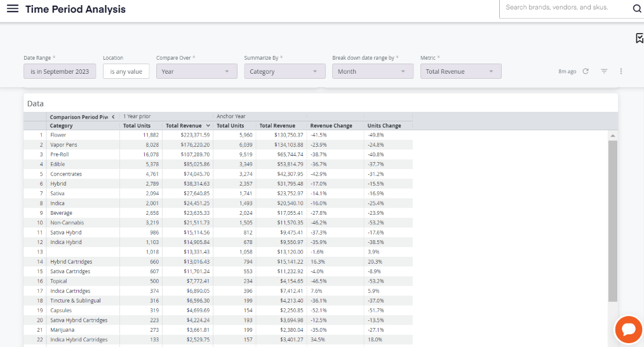
Task: Open the filters toggle icon
Action: pyautogui.click(x=604, y=71)
